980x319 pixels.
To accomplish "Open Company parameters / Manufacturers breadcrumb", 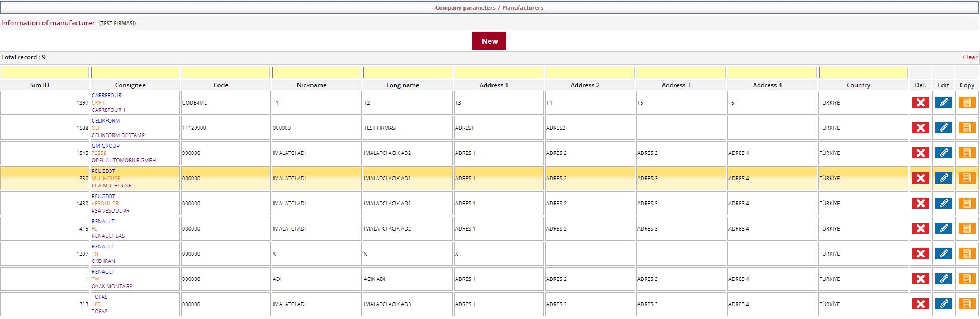I will [489, 8].
